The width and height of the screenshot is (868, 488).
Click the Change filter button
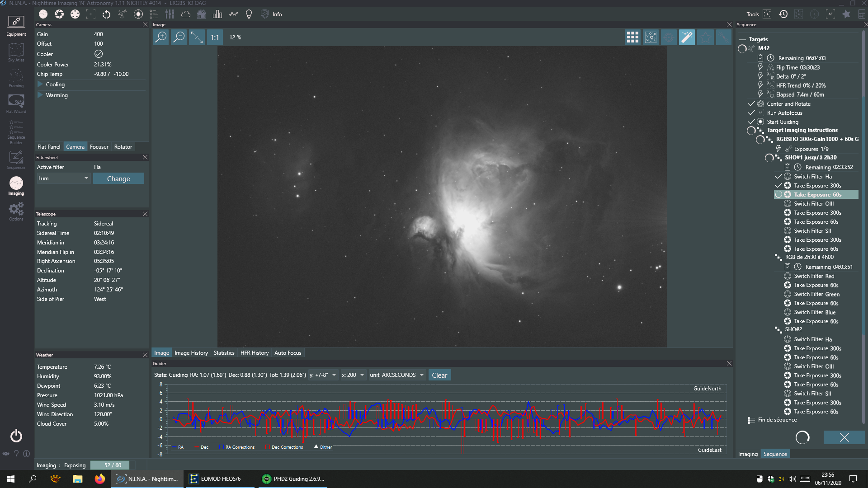pyautogui.click(x=118, y=179)
